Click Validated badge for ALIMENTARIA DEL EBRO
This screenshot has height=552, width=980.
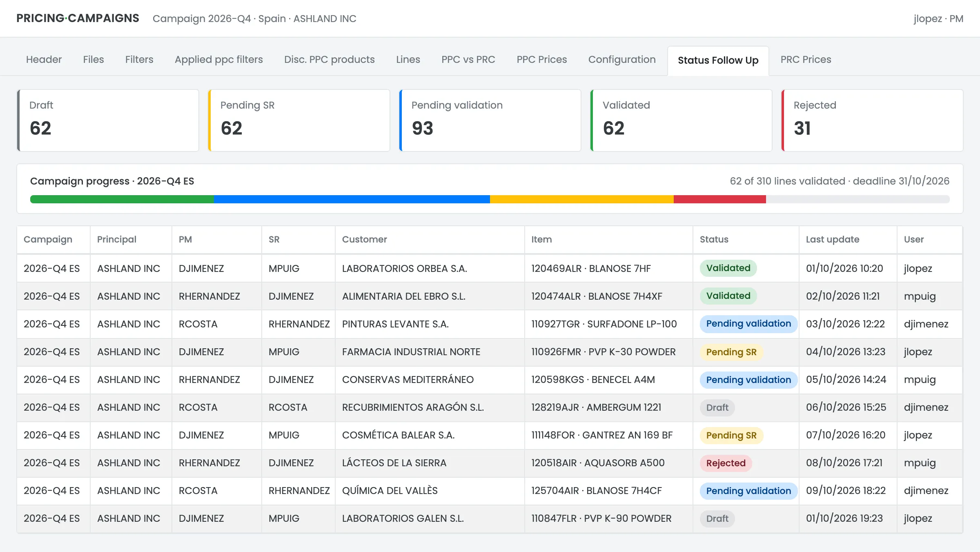(728, 296)
